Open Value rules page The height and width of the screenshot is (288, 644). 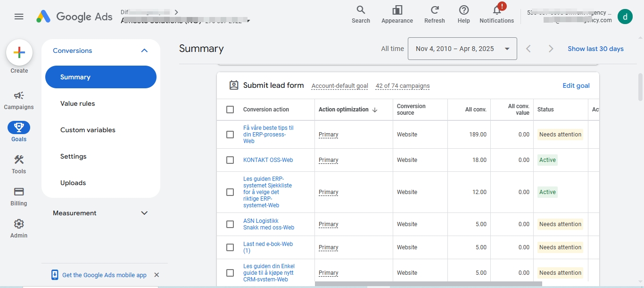pyautogui.click(x=78, y=103)
